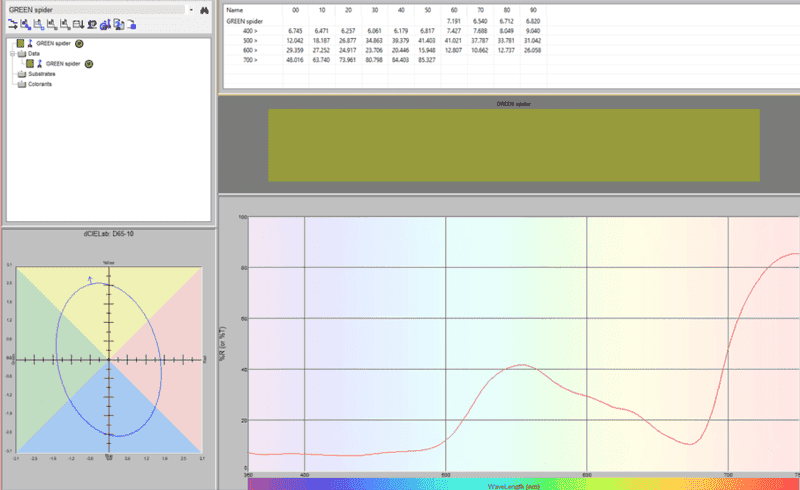800x490 pixels.
Task: Click the stacked documents toolbar icon
Action: (118, 24)
